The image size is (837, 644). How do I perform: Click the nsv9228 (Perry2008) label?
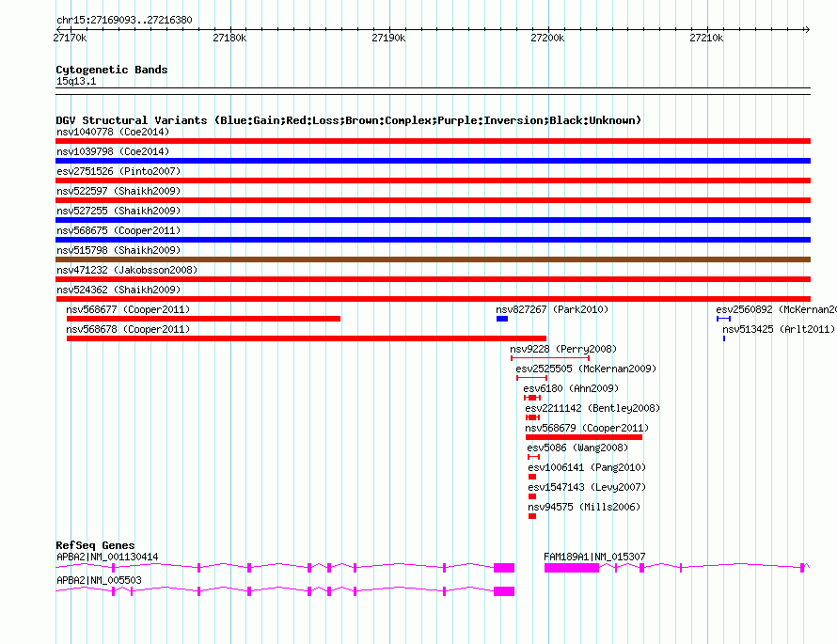tap(563, 349)
